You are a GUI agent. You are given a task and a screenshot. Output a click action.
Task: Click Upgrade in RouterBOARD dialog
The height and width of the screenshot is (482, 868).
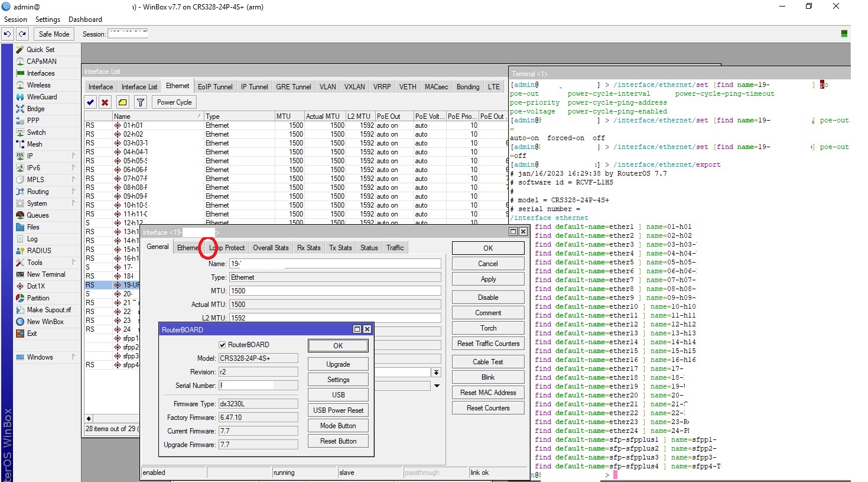(x=338, y=364)
